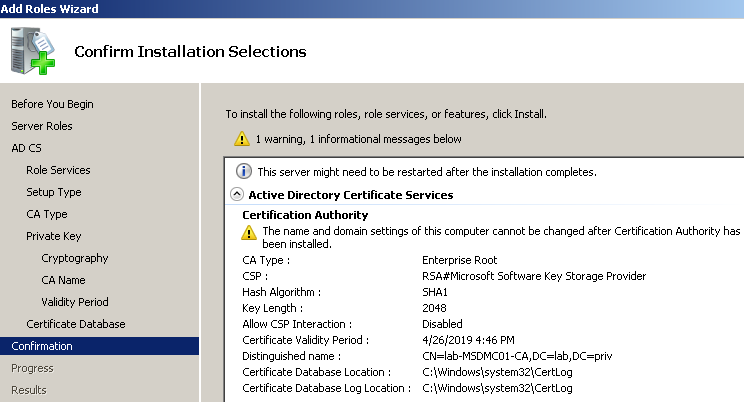
Task: Jump to the Private Key step
Action: point(54,236)
